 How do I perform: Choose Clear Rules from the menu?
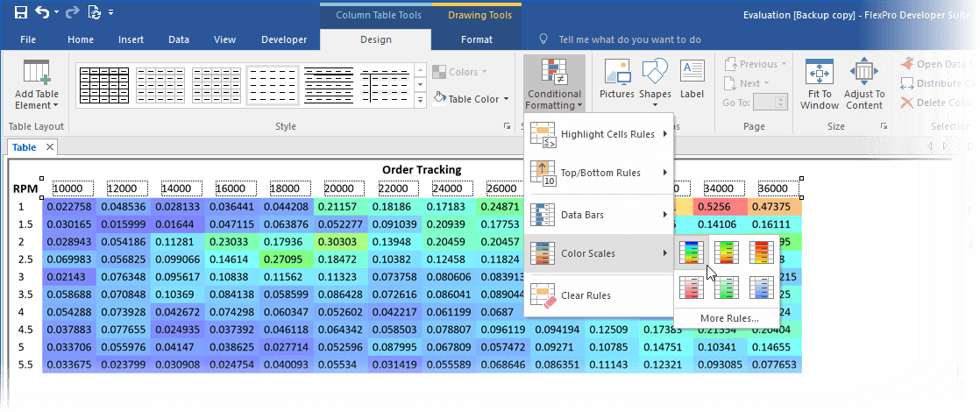click(585, 295)
